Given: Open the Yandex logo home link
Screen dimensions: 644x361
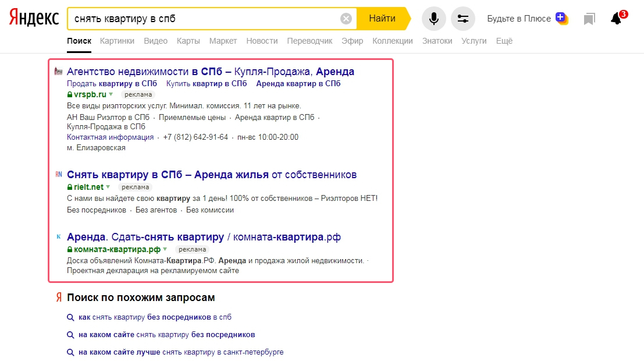Looking at the screenshot, I should pyautogui.click(x=34, y=18).
